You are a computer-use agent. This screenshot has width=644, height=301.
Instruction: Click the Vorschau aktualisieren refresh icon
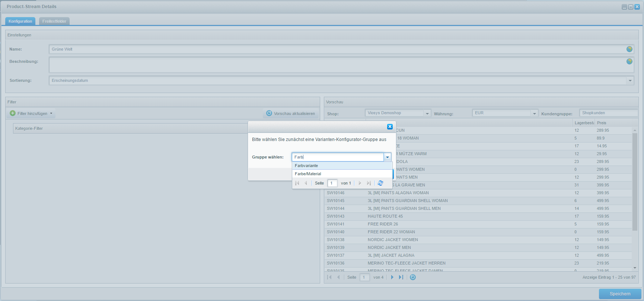click(269, 113)
